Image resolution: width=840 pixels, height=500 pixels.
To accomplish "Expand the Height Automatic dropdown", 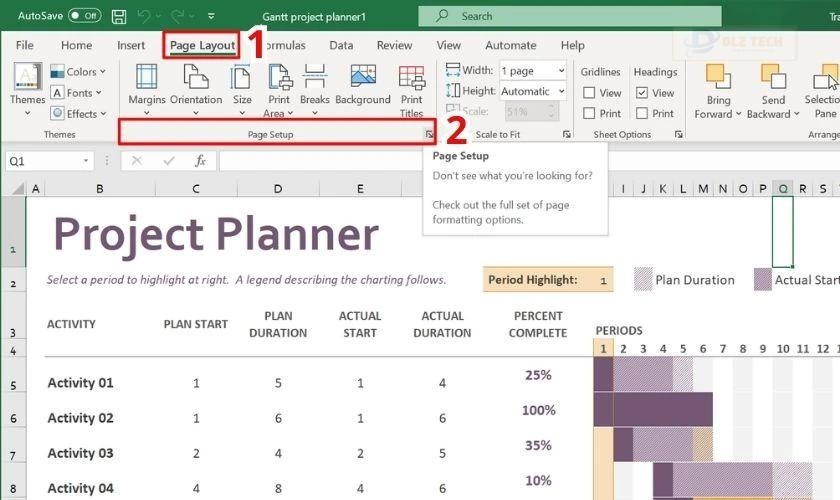I will coord(559,92).
